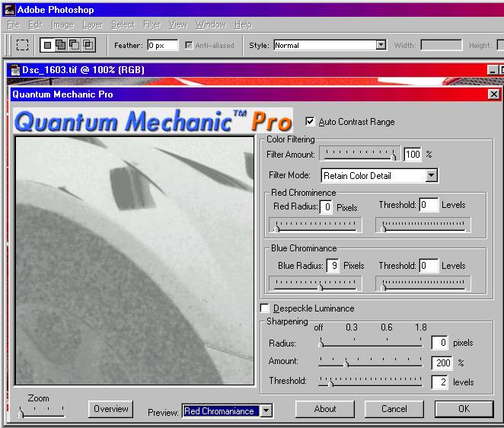Click the About button
This screenshot has height=428, width=504.
pos(325,409)
